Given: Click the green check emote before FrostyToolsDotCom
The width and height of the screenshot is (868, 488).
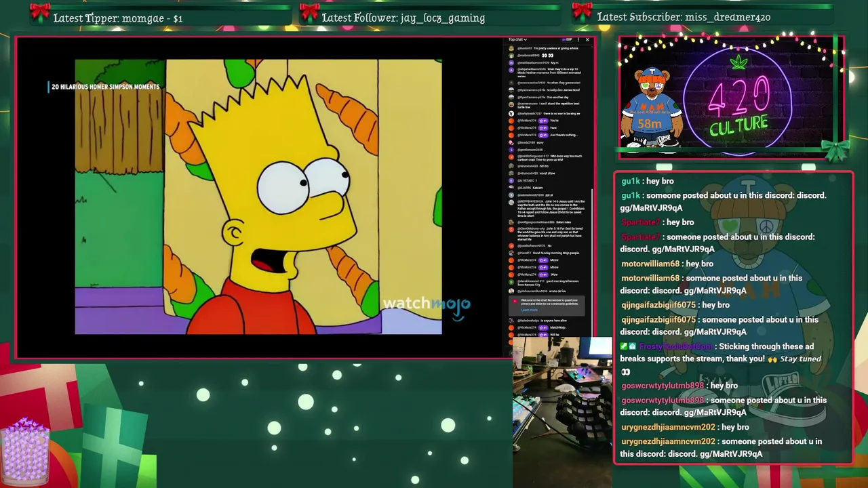Looking at the screenshot, I should tap(624, 346).
